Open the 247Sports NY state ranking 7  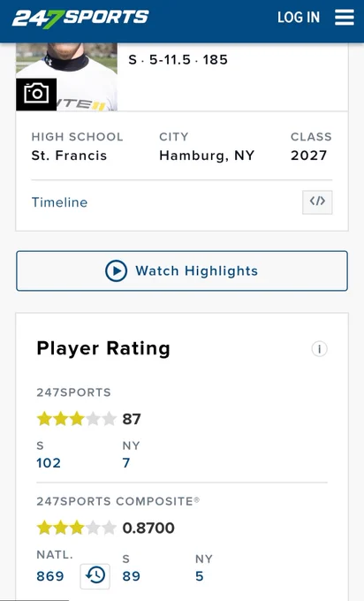click(126, 463)
